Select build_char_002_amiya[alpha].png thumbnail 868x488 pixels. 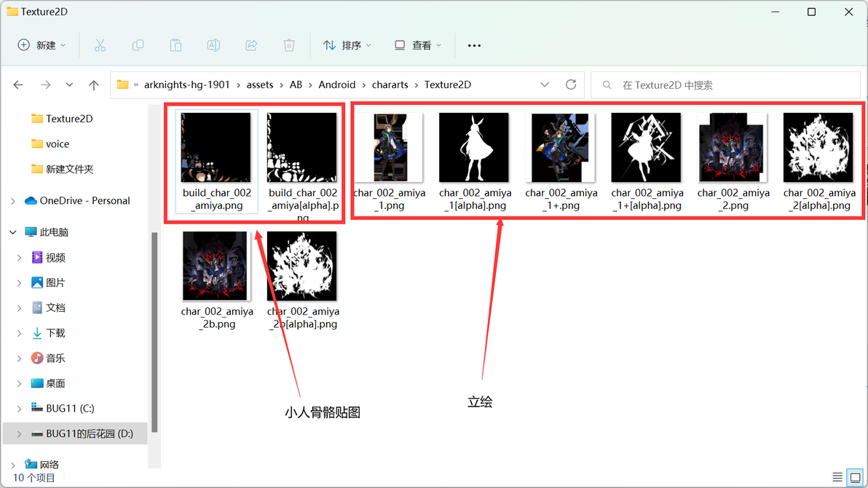(301, 148)
